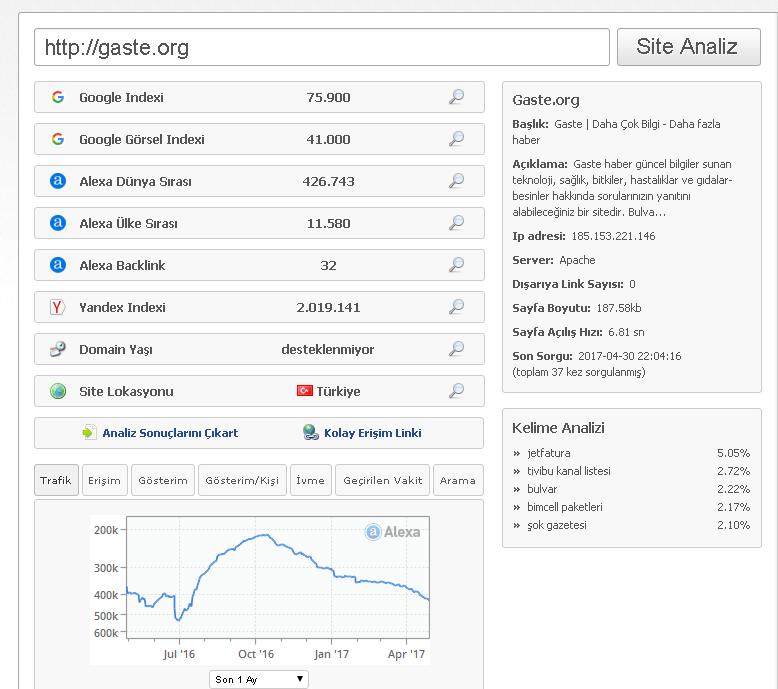778x689 pixels.
Task: Click Google logo beside Google Görsel Indexi
Action: (58, 139)
